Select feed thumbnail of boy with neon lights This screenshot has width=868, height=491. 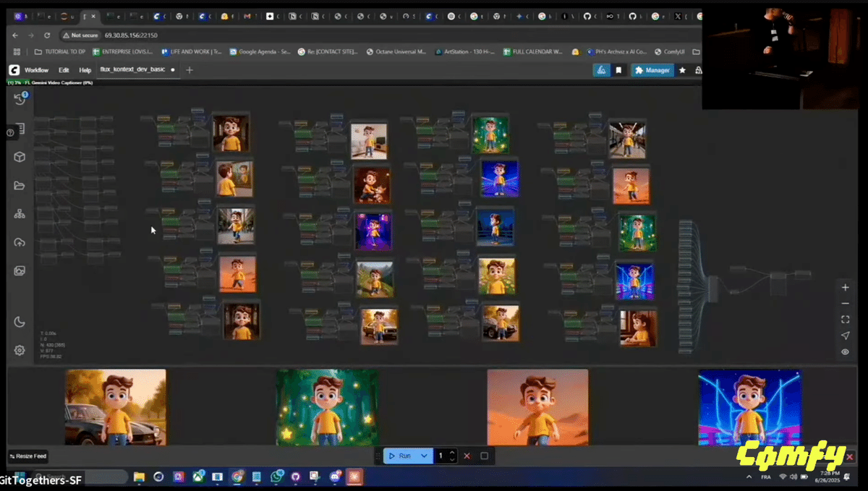750,406
